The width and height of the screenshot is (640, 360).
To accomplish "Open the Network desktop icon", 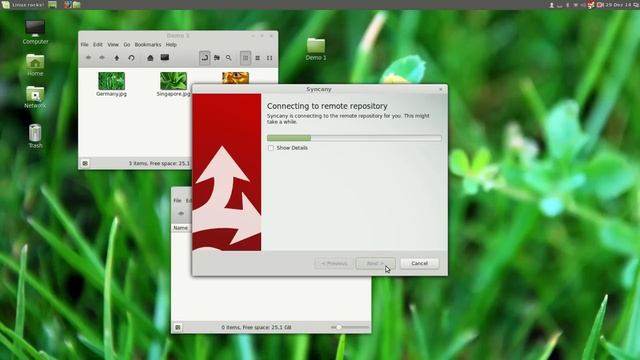I will (x=35, y=97).
